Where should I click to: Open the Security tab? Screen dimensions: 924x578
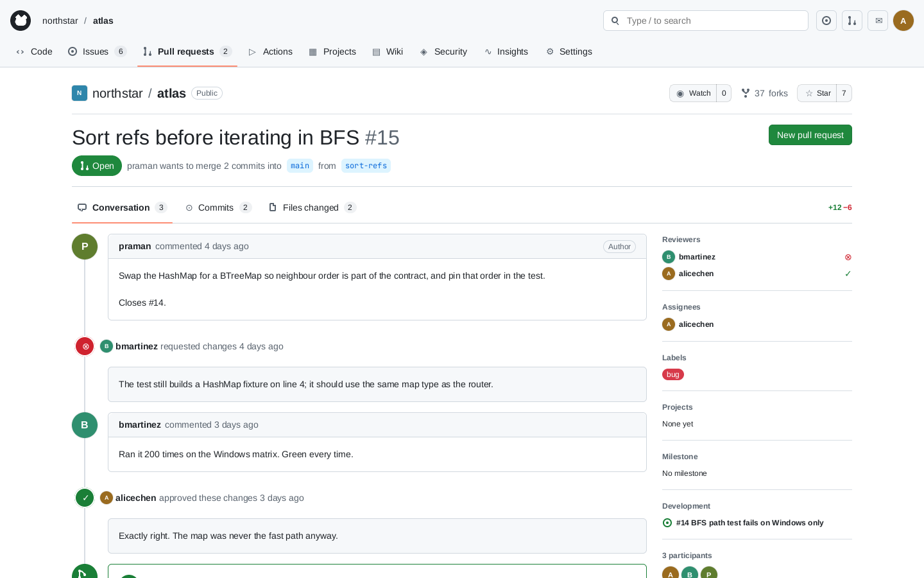pos(443,51)
